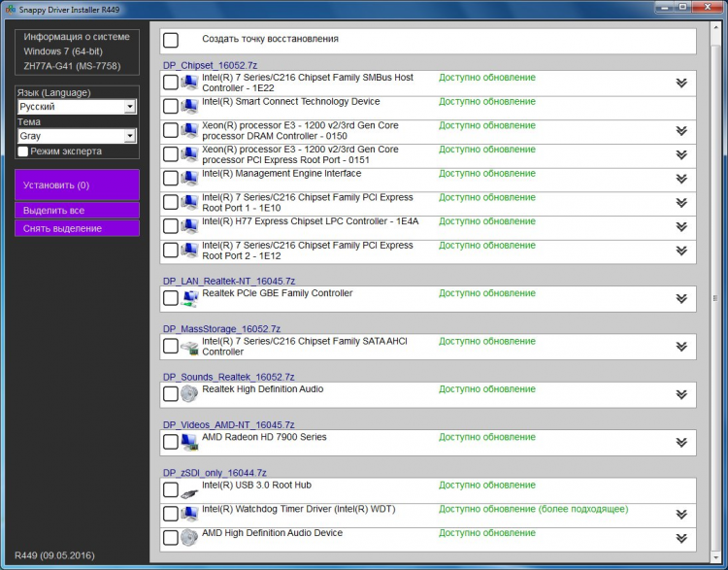
Task: Click display icon for AMD Radeon HD 7900
Action: click(189, 442)
